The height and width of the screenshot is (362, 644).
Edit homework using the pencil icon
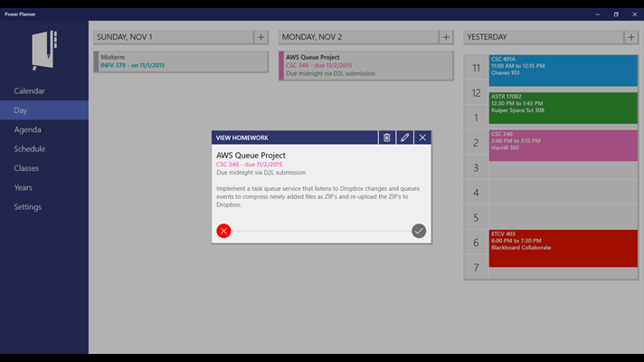(x=404, y=138)
